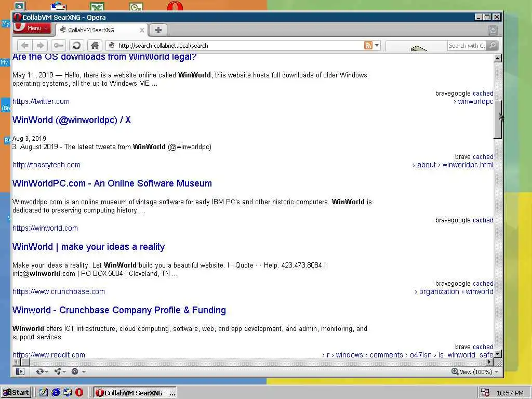Follow the https://winworld.com URL link
532x399 pixels.
coord(45,229)
